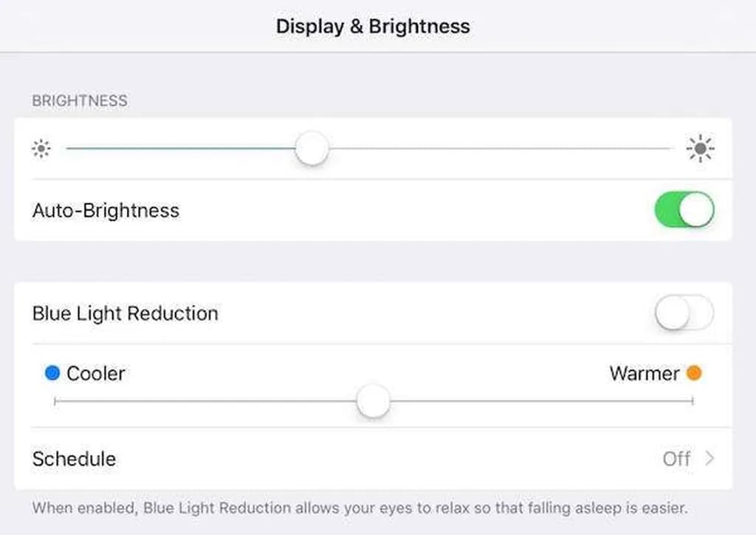Click the blue Cooler dot icon
This screenshot has height=535, width=756.
(x=52, y=374)
